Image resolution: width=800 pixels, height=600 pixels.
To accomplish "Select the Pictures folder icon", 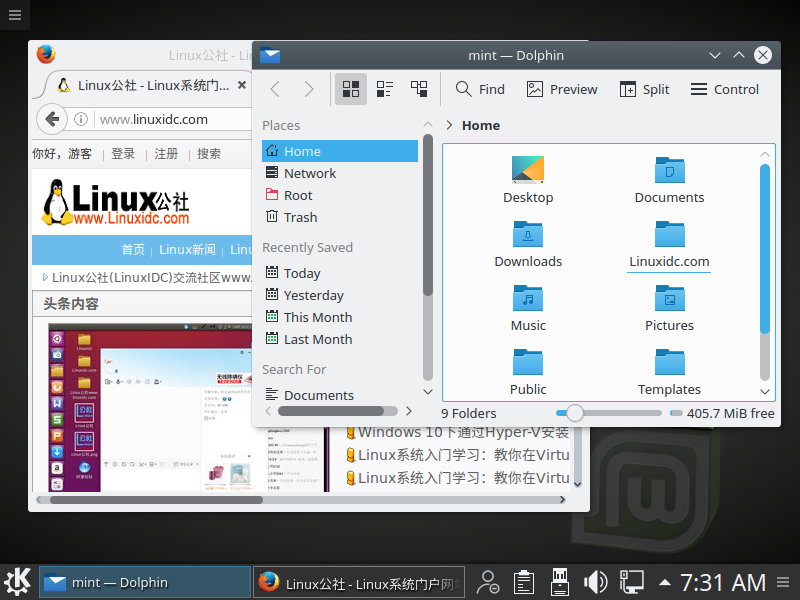I will tap(669, 298).
